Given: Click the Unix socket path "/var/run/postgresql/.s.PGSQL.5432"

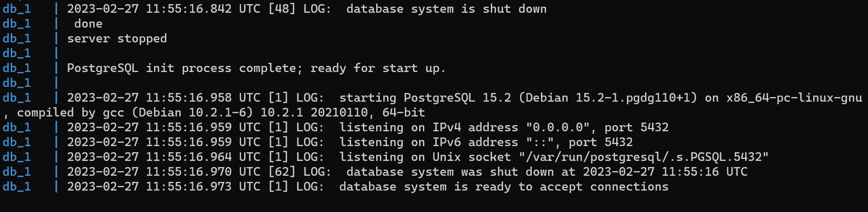Looking at the screenshot, I should pos(643,157).
